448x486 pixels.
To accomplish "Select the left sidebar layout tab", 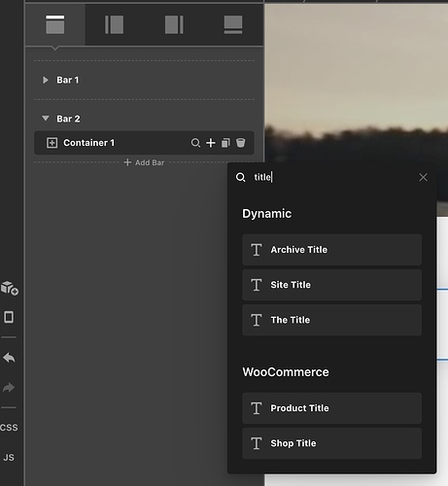I will 114,24.
